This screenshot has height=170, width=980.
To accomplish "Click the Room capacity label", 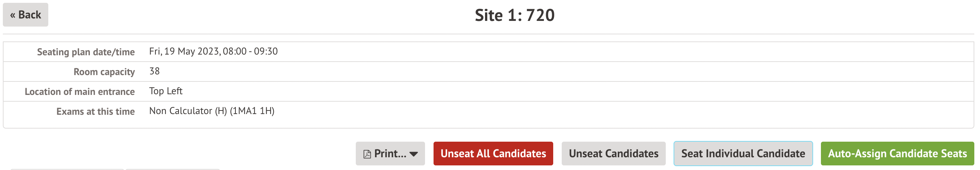I will 104,72.
